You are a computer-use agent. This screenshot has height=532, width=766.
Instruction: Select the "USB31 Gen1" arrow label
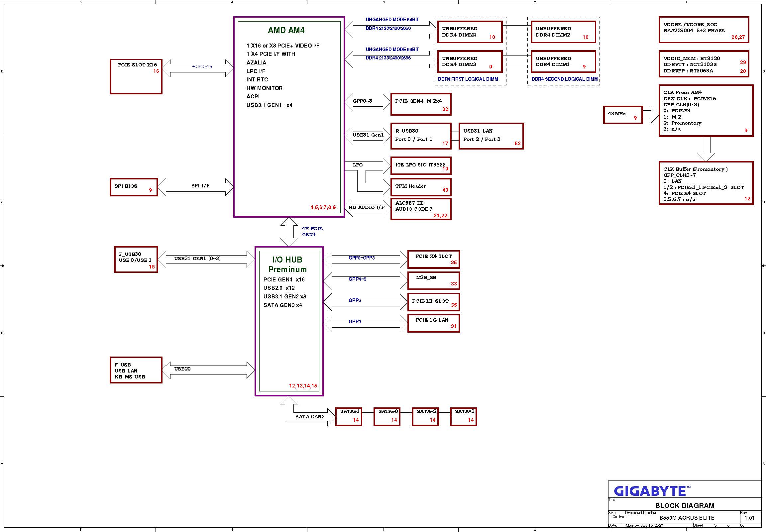368,135
